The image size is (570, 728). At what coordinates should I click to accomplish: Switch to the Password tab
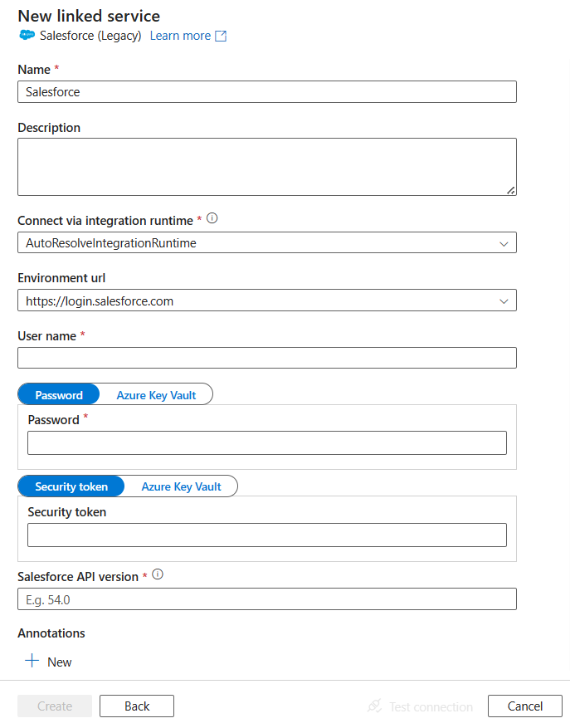click(57, 394)
